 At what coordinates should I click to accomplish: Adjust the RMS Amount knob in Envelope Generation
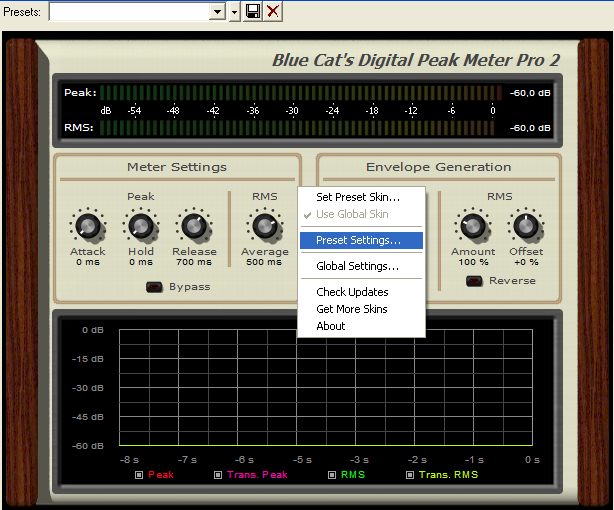pyautogui.click(x=473, y=226)
